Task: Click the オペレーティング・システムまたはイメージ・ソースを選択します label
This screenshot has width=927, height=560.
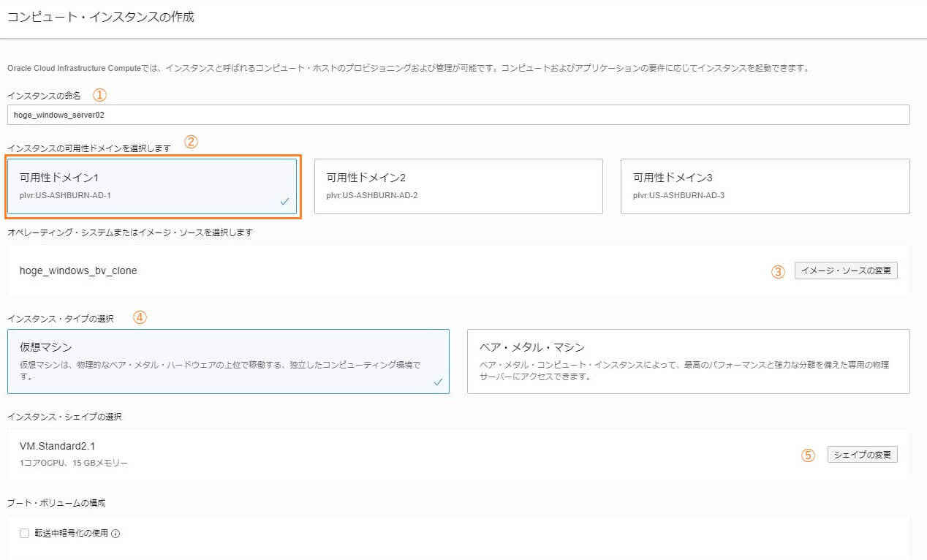Action: [x=130, y=232]
